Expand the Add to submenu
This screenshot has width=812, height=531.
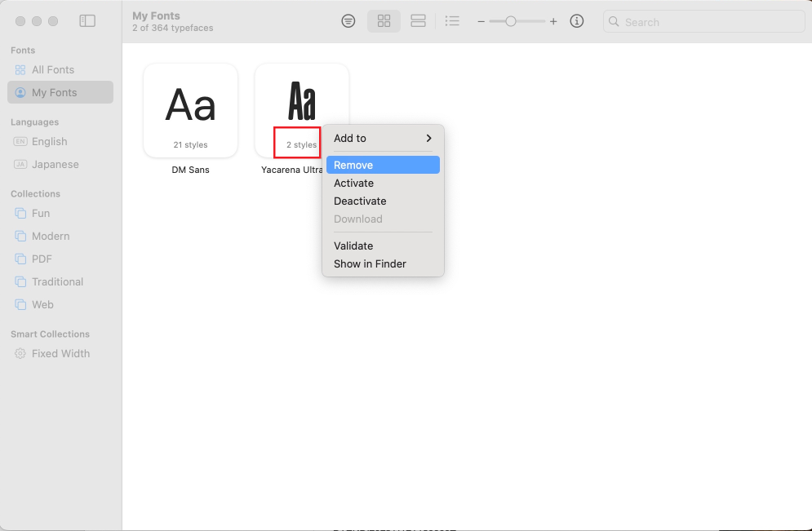pyautogui.click(x=384, y=138)
